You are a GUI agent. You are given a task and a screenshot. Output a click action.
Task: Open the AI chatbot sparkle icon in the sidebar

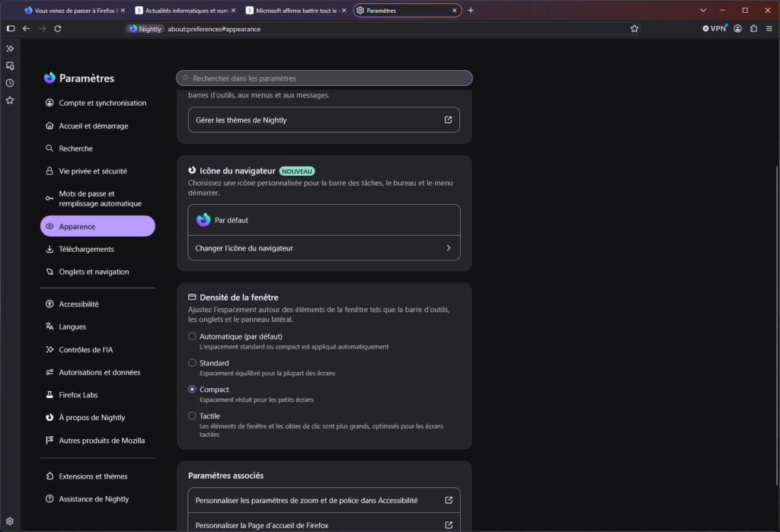pos(10,49)
